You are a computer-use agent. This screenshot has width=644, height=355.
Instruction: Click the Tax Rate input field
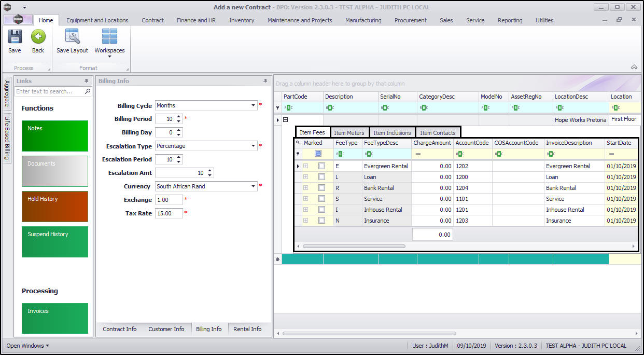tap(169, 213)
